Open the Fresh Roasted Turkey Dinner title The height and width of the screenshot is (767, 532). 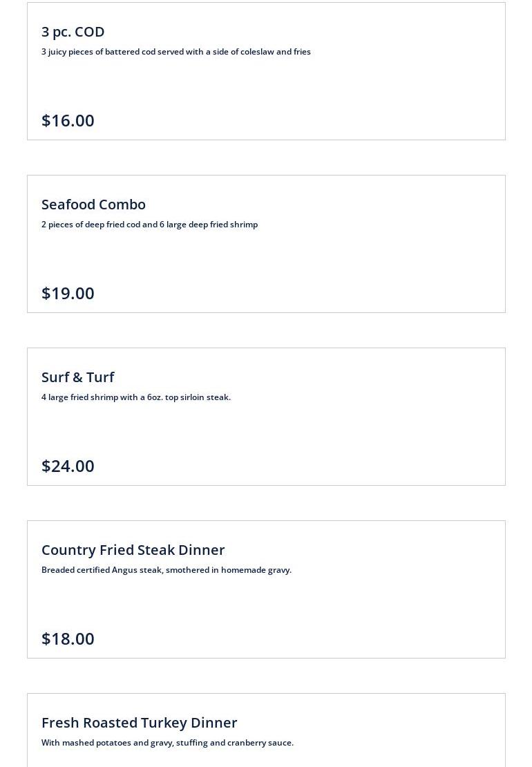pyautogui.click(x=139, y=723)
